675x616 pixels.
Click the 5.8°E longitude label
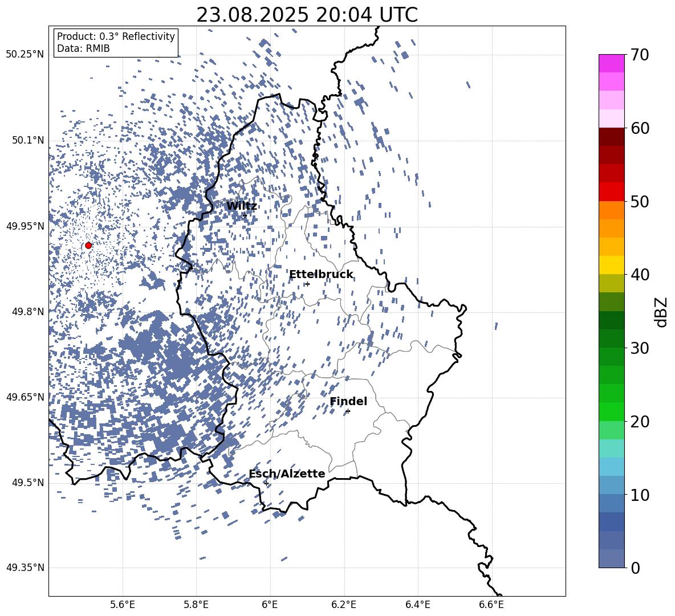click(197, 605)
